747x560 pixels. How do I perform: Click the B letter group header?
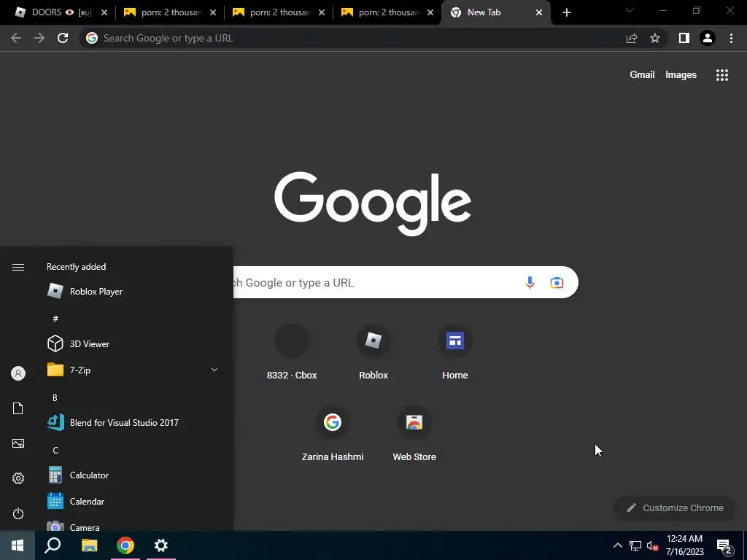55,397
